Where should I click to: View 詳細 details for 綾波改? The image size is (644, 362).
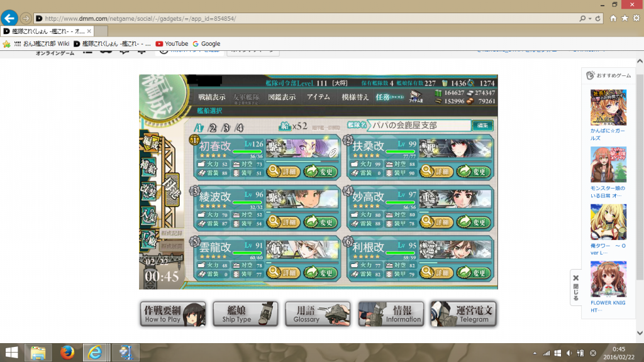[284, 222]
